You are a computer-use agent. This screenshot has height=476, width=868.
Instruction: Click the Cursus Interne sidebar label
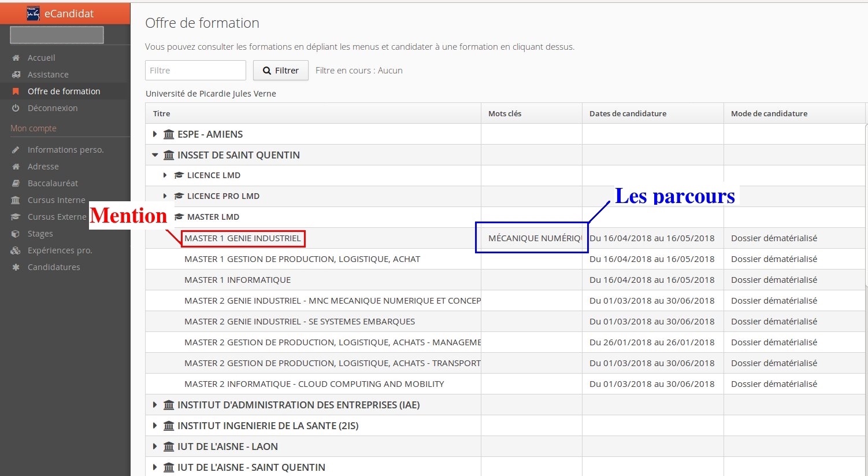(57, 200)
